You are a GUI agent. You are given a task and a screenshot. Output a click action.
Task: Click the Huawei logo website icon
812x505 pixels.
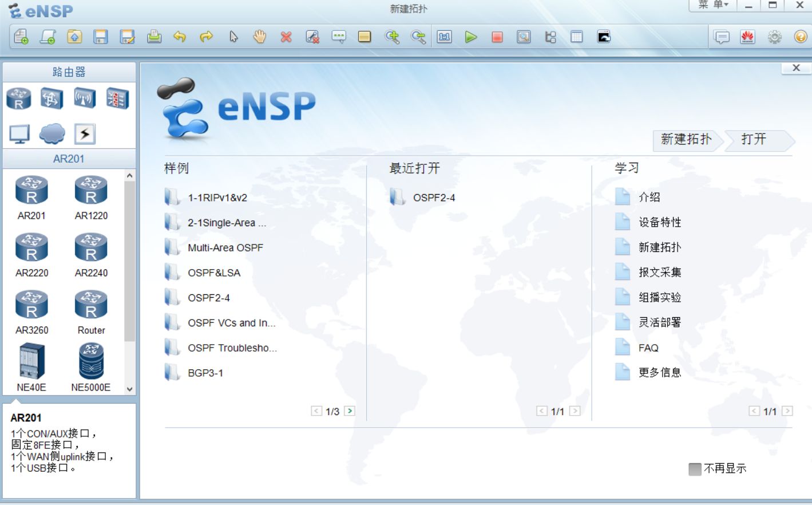point(748,37)
